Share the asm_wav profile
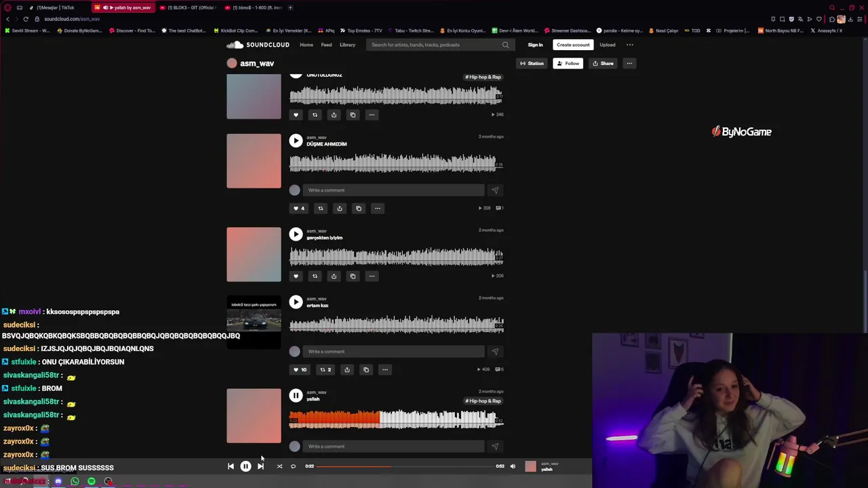 pyautogui.click(x=603, y=63)
